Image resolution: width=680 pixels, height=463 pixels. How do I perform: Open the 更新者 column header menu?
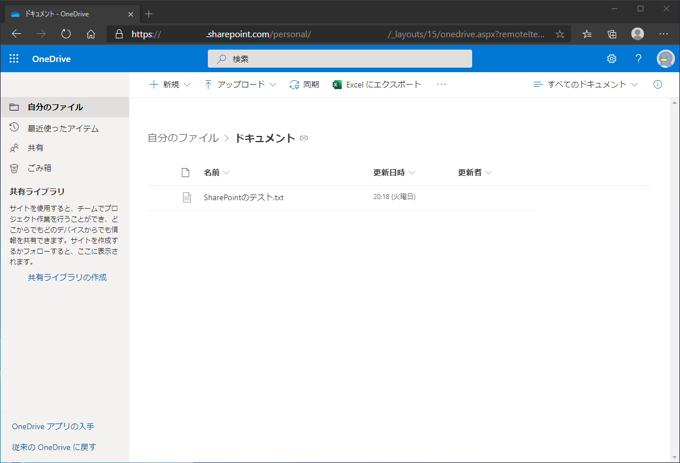coord(475,173)
